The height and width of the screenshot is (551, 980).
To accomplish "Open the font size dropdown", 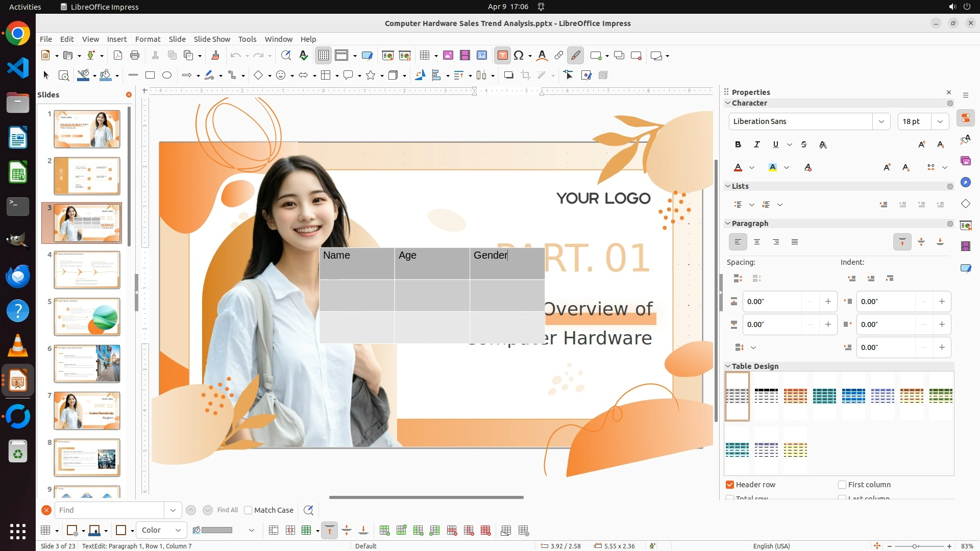I will tap(940, 121).
